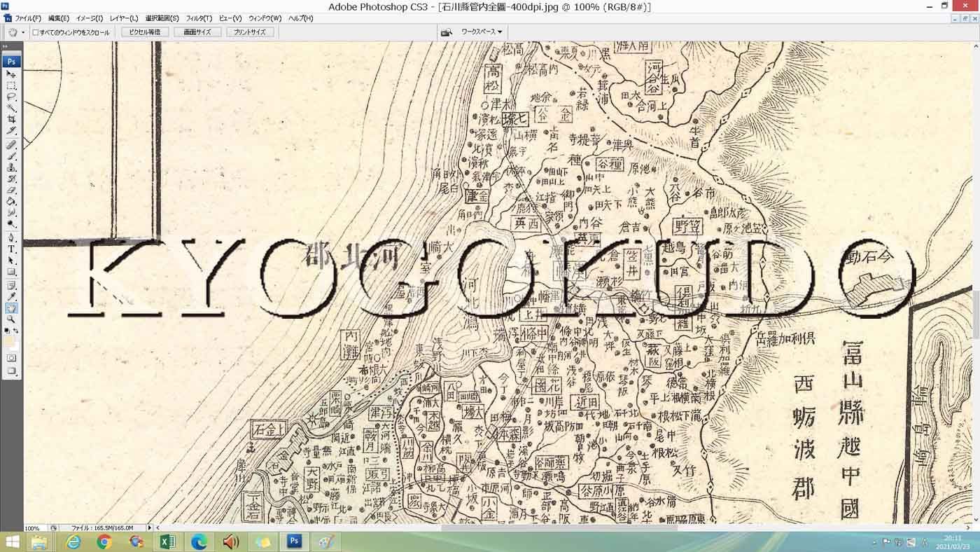Open the 選択範囲(S) menu
This screenshot has width=980, height=552.
pos(162,18)
